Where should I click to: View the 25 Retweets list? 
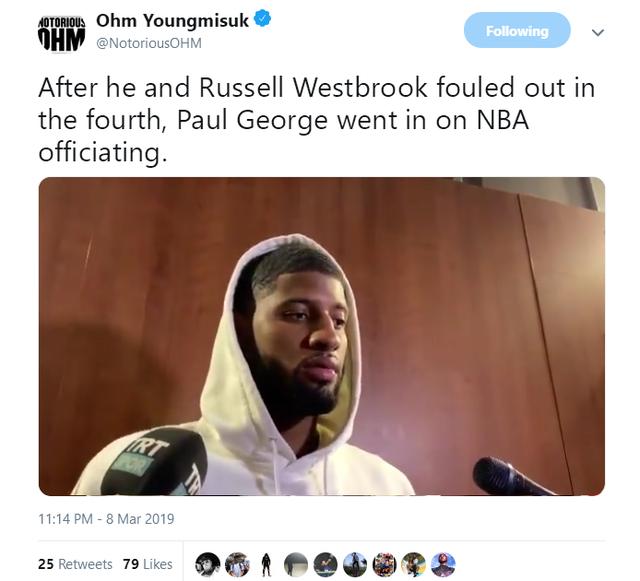pyautogui.click(x=75, y=564)
